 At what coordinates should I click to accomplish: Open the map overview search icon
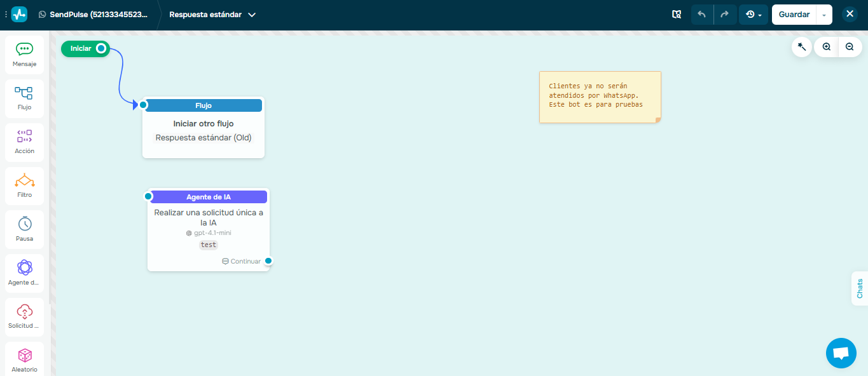[x=677, y=13]
